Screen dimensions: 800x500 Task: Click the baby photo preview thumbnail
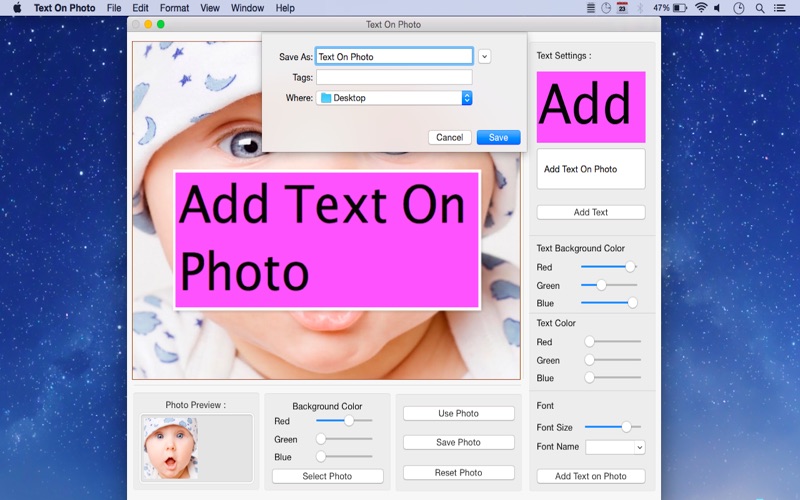[x=170, y=448]
